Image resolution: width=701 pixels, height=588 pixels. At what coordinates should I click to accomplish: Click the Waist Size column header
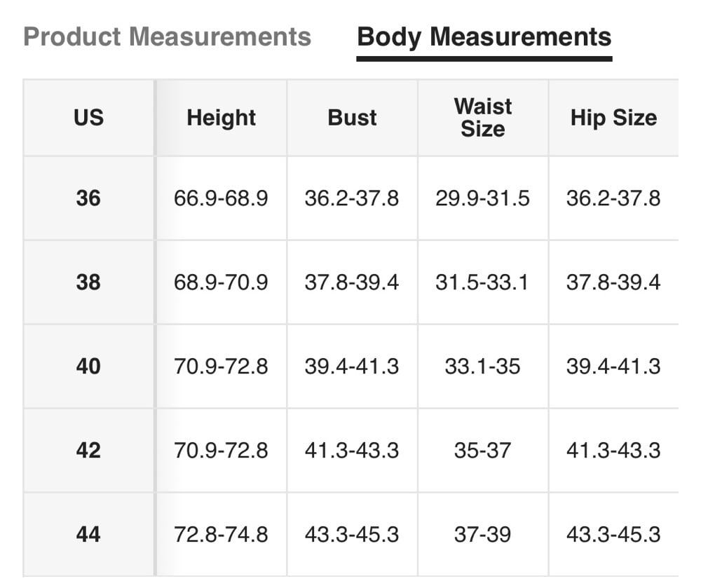click(x=483, y=118)
